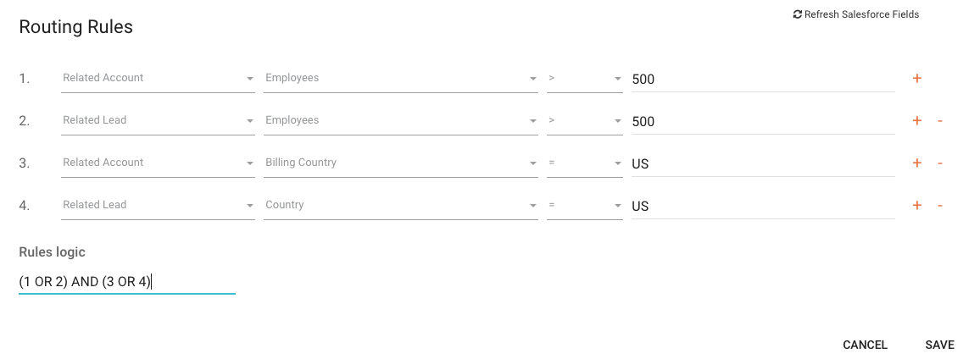Open rule 1 greater-than operator dropdown

pos(584,79)
